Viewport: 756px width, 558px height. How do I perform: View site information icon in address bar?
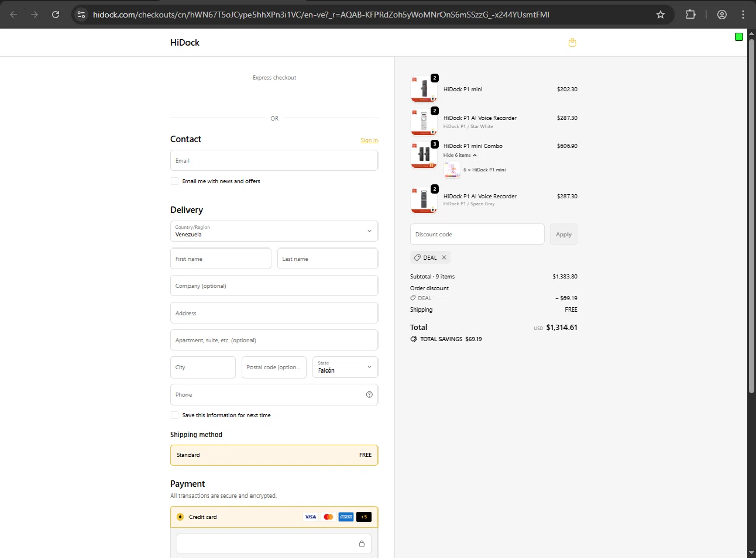[x=81, y=15]
